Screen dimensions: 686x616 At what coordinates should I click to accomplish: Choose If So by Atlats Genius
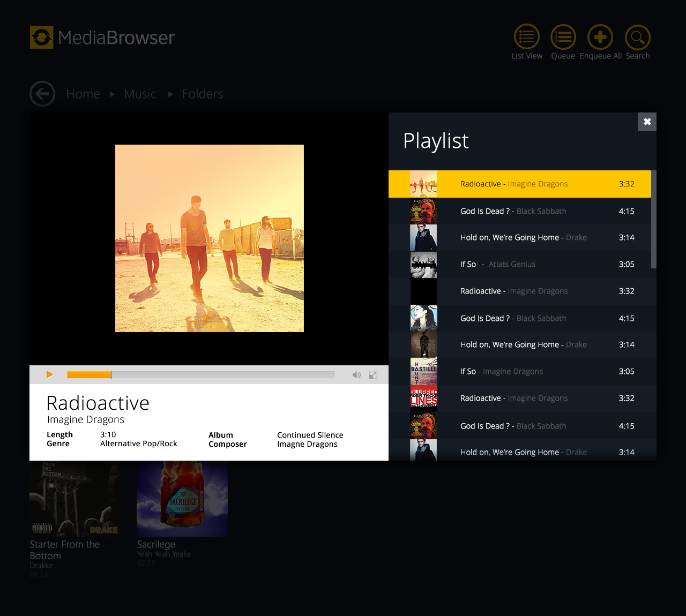point(497,265)
